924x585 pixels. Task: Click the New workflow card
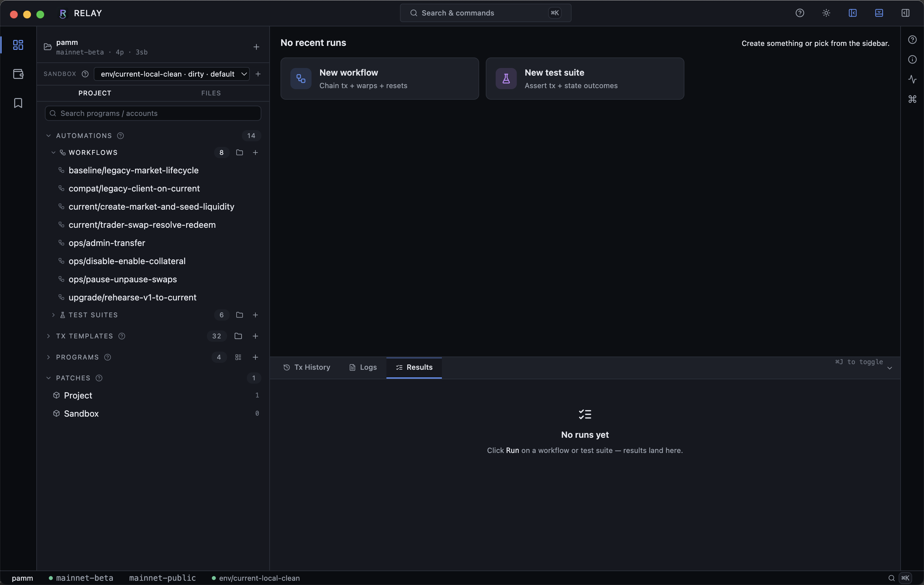click(x=379, y=79)
